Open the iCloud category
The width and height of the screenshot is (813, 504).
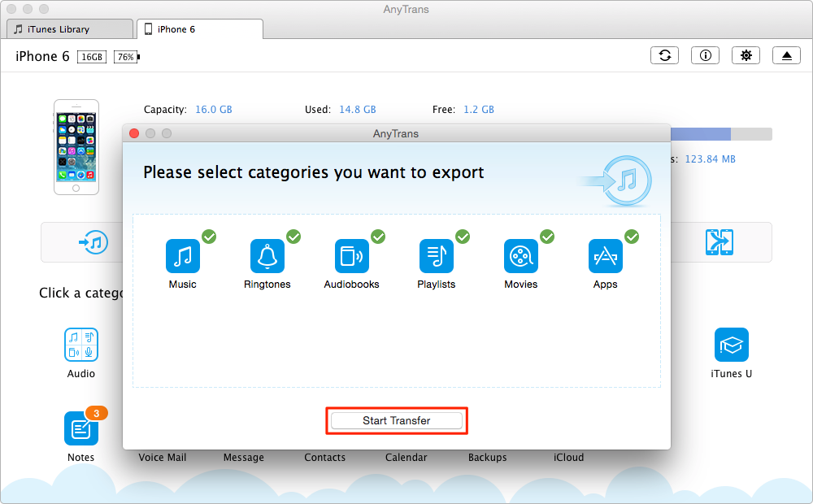[x=569, y=458]
